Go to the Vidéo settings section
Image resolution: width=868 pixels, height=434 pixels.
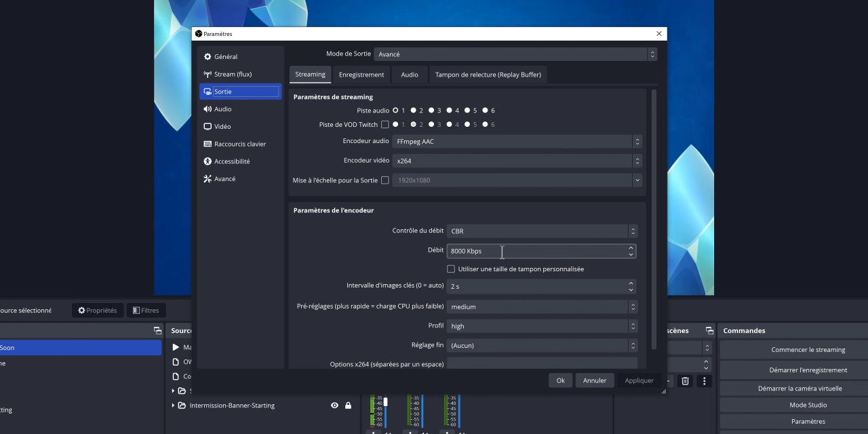click(222, 127)
